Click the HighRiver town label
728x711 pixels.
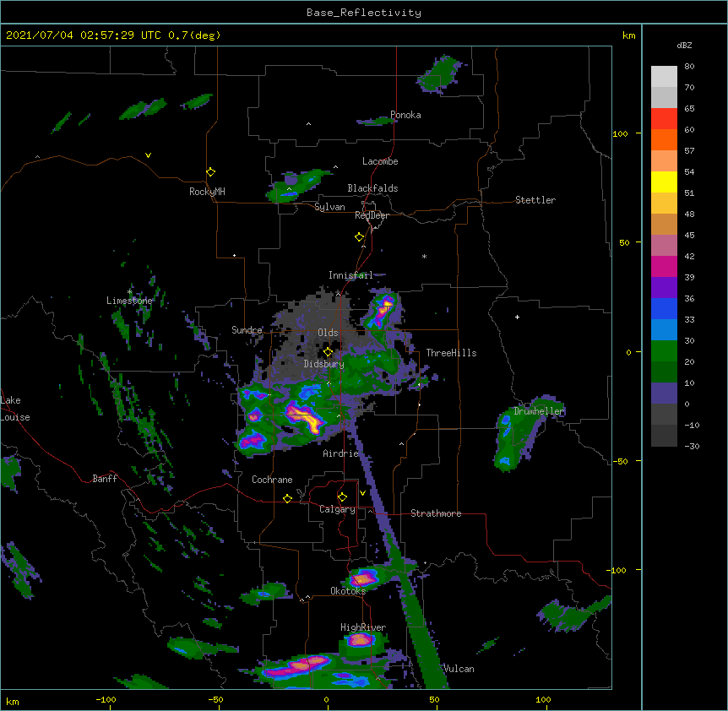362,627
